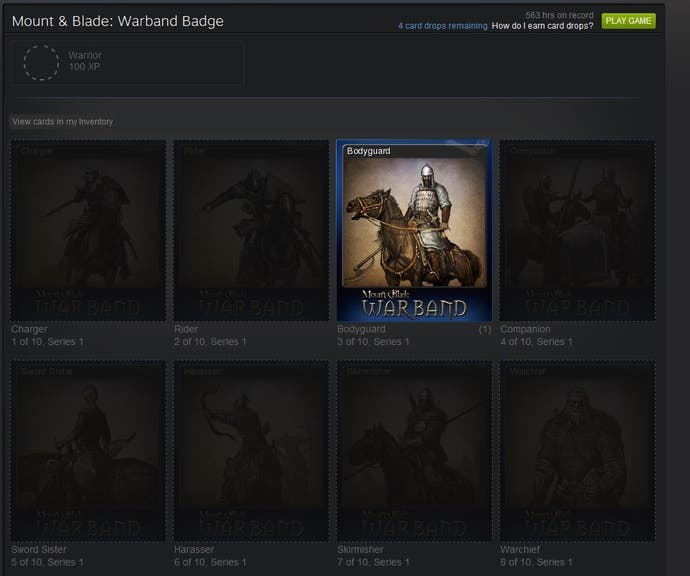Click the '5 of 10, Series 1' caption
Screen dimensions: 690x576
[x=47, y=562]
